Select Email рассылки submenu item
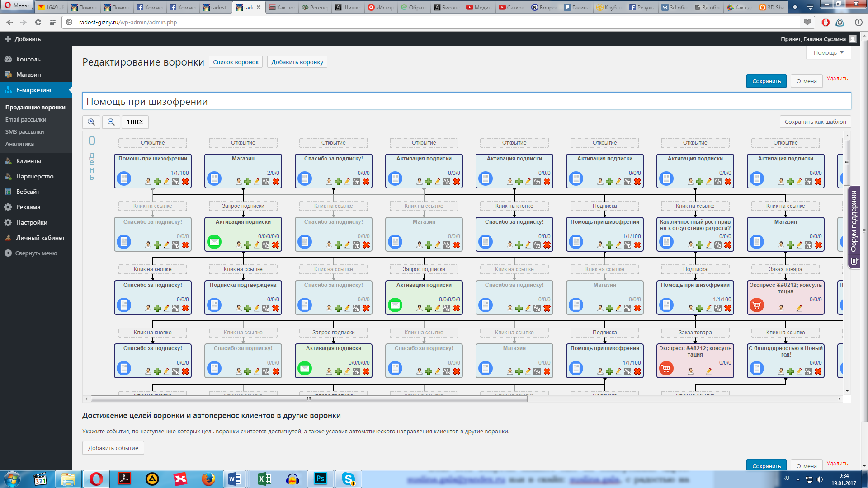868x488 pixels. pyautogui.click(x=26, y=120)
